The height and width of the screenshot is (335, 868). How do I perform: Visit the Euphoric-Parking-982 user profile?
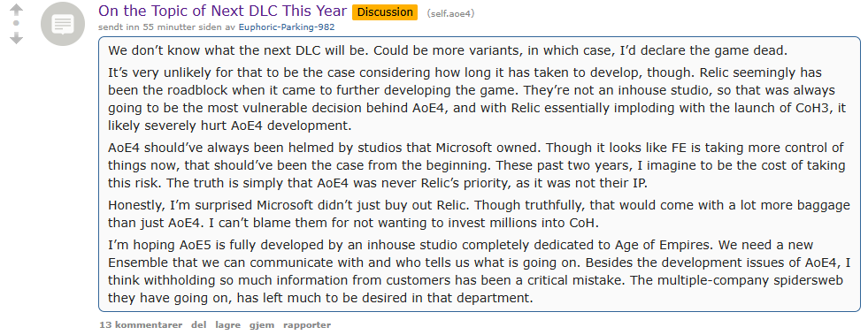[287, 27]
